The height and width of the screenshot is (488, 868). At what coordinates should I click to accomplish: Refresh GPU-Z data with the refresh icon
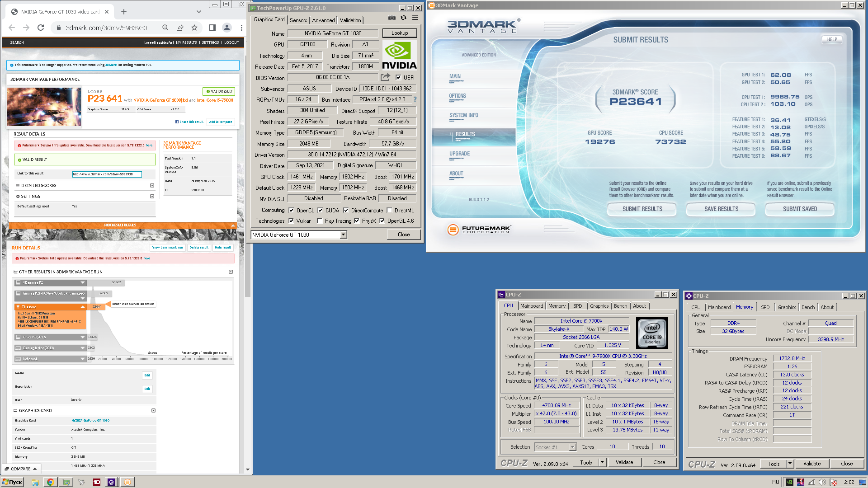403,18
